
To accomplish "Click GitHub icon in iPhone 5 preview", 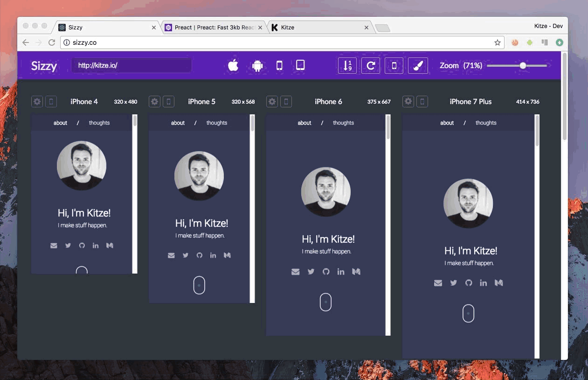I will 199,255.
